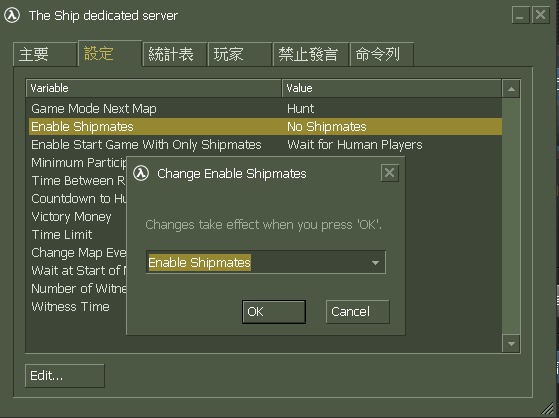Click the Value column header
The image size is (559, 418).
click(x=391, y=88)
